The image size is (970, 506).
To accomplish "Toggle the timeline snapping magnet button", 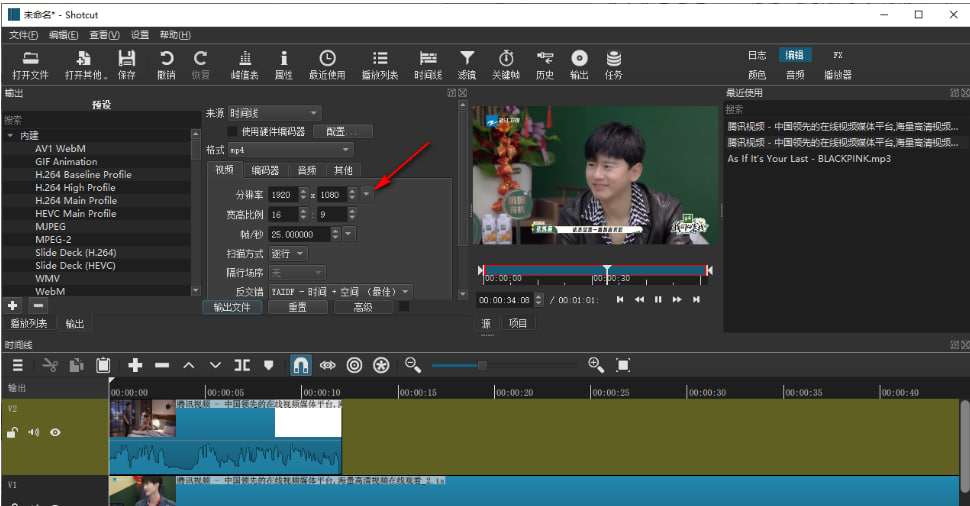I will point(300,366).
